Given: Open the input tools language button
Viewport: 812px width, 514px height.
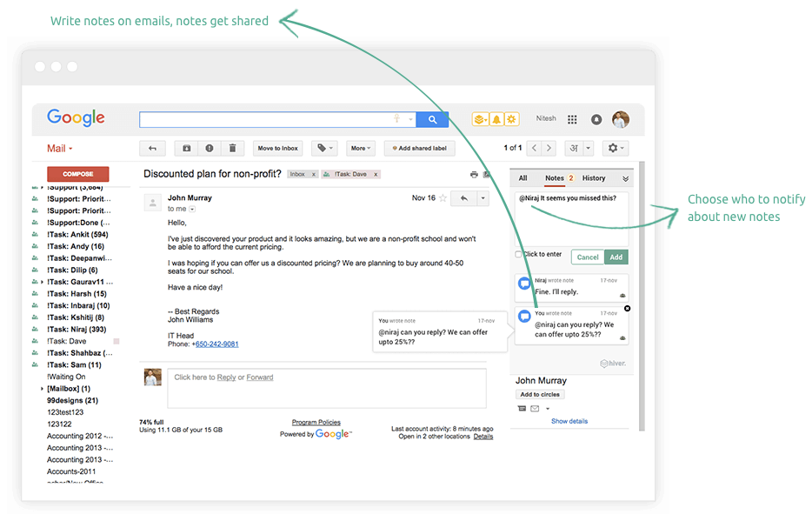Looking at the screenshot, I should (x=574, y=148).
